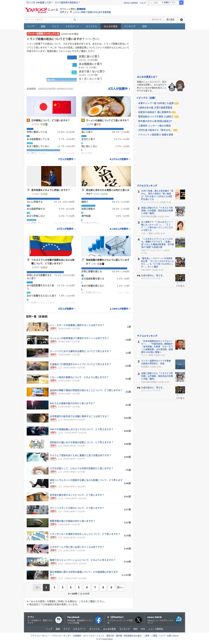Viewport: 209px width, 644px height.
Task: Click the ad info icon below アクセスランキング
Action: point(181,286)
